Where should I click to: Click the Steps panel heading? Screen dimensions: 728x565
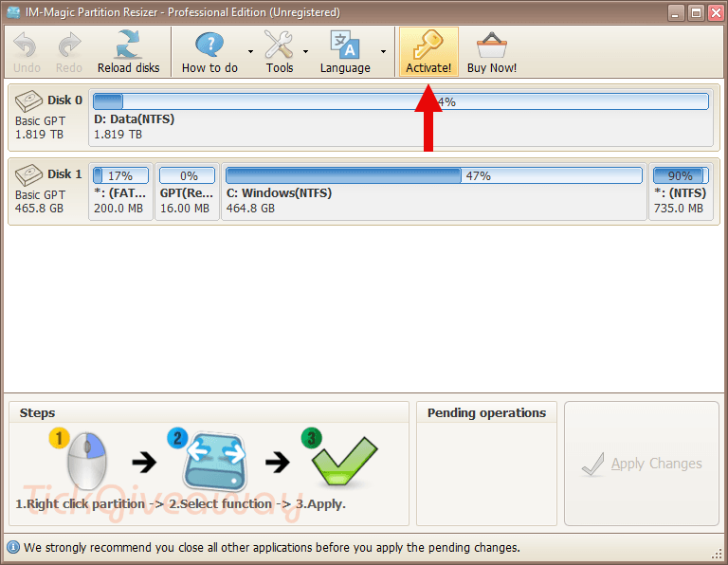(37, 412)
